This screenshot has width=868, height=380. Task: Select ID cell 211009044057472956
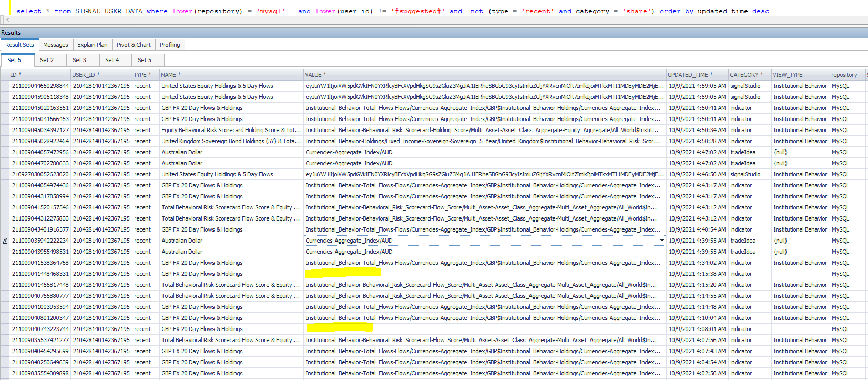tap(40, 152)
